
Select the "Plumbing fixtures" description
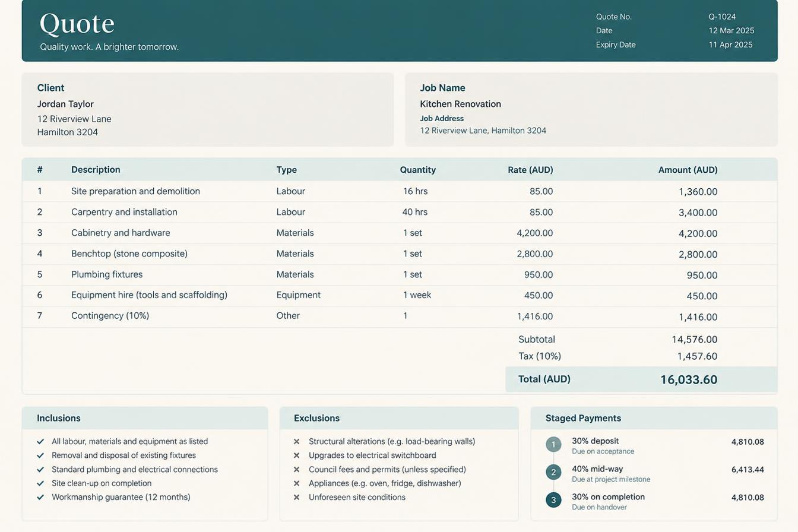pyautogui.click(x=107, y=274)
